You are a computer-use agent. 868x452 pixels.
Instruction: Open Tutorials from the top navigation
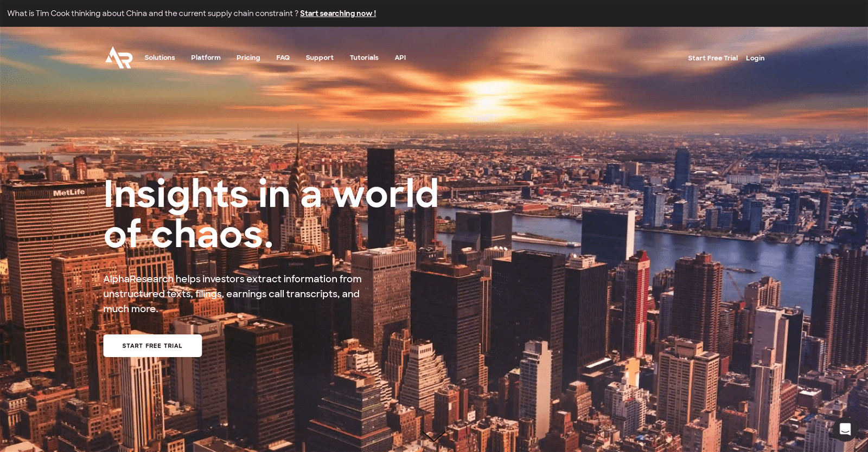coord(364,57)
